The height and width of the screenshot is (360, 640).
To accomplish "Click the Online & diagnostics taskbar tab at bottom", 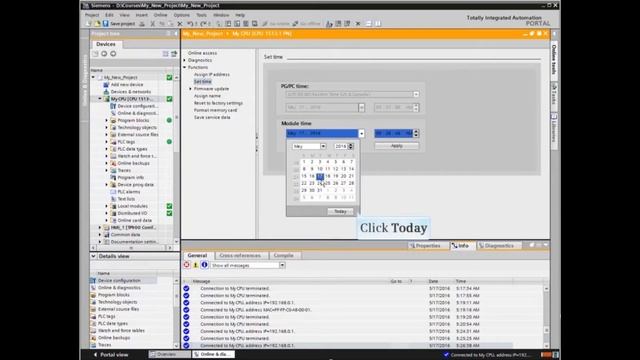I will coord(213,354).
